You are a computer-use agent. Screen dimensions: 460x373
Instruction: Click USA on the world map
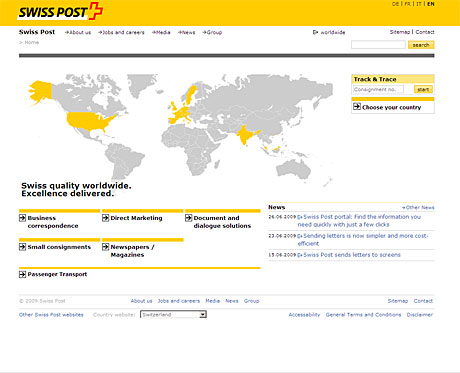pyautogui.click(x=88, y=121)
